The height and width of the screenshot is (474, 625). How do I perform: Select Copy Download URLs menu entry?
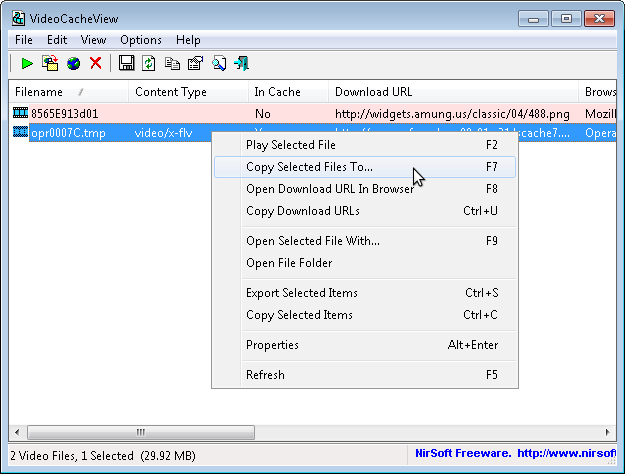point(365,210)
